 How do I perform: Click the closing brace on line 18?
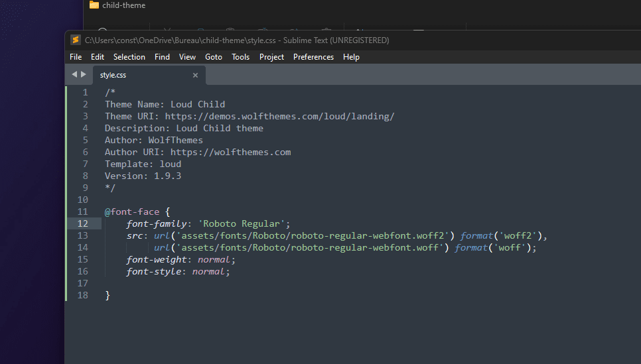(x=107, y=295)
